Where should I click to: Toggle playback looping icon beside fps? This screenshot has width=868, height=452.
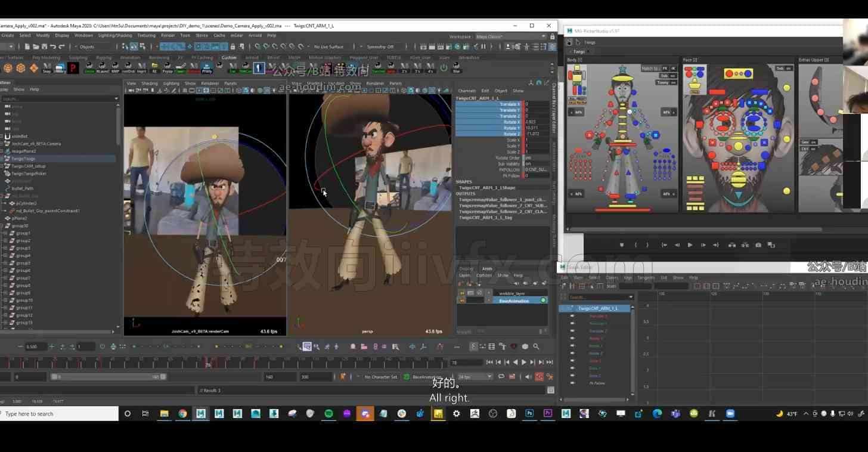[501, 377]
